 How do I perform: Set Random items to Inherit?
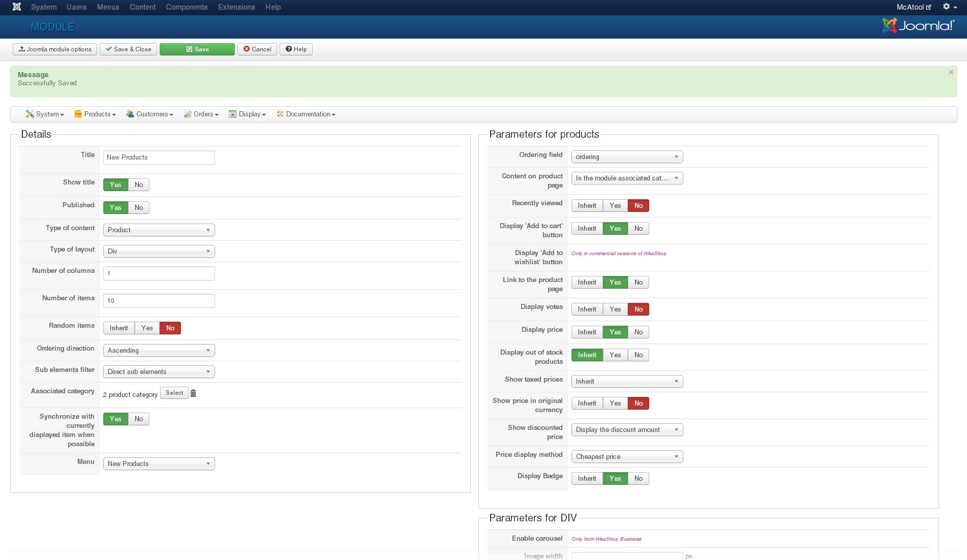tap(119, 328)
